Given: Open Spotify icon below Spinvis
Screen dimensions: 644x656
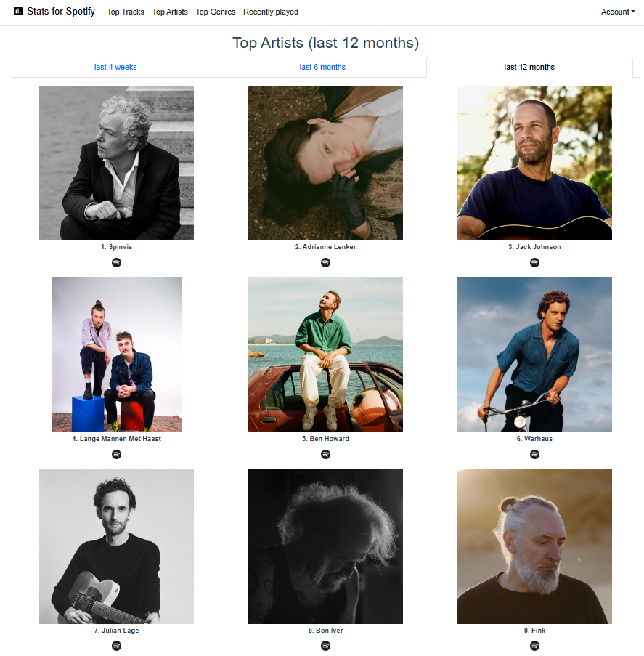Looking at the screenshot, I should pos(116,263).
